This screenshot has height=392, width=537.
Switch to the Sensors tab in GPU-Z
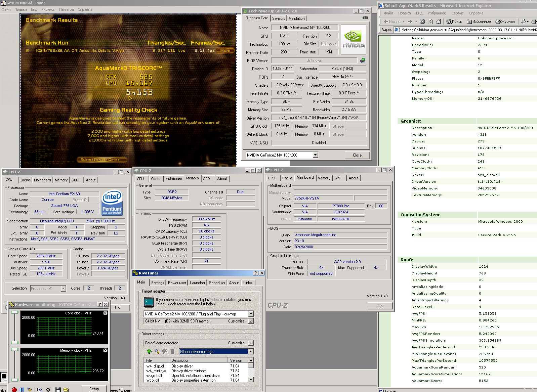point(279,18)
